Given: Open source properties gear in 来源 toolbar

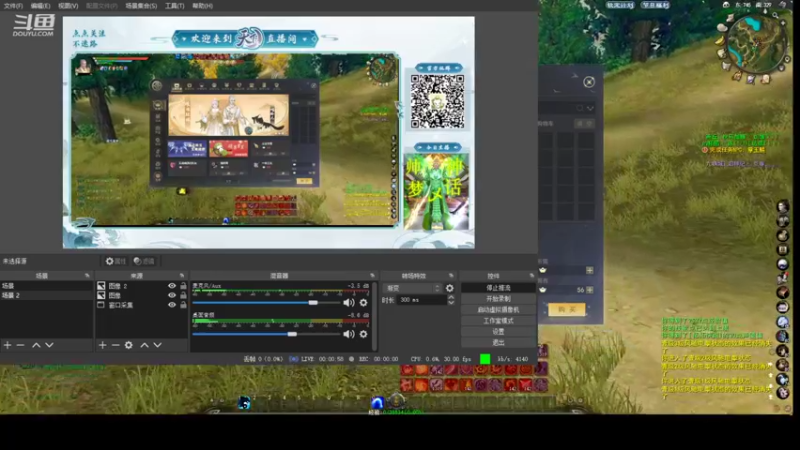Looking at the screenshot, I should 129,345.
